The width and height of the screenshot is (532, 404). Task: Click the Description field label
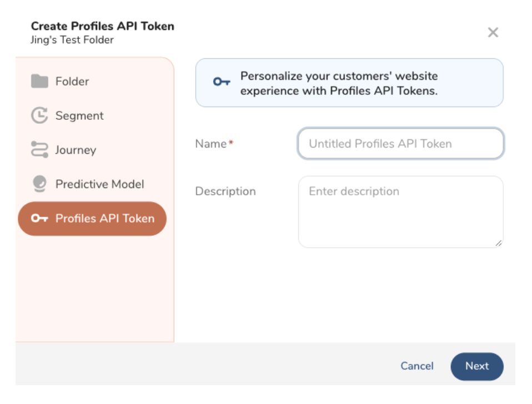(x=225, y=191)
